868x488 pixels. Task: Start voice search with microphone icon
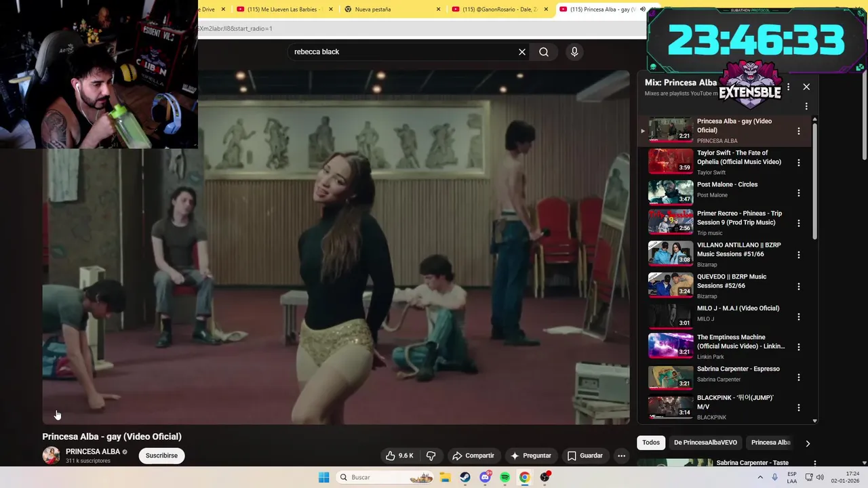click(574, 52)
